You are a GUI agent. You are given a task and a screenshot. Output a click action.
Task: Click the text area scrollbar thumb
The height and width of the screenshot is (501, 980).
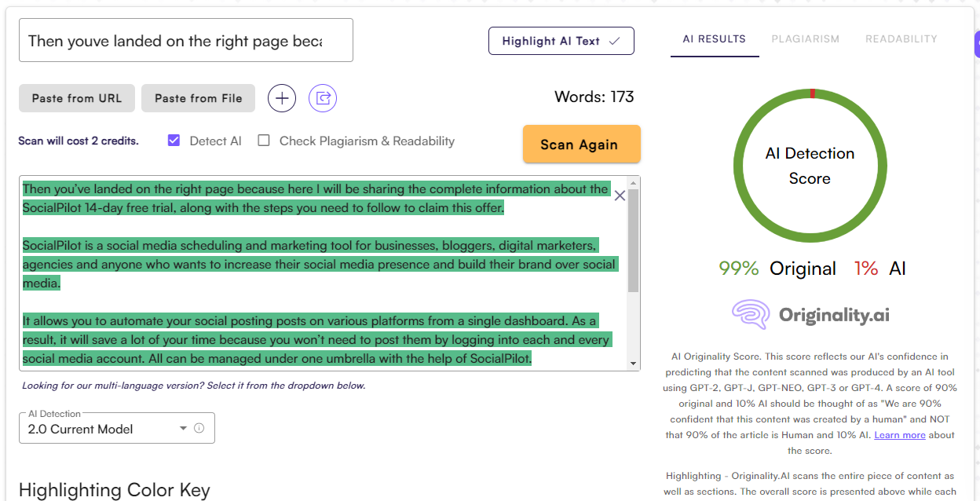(x=634, y=240)
